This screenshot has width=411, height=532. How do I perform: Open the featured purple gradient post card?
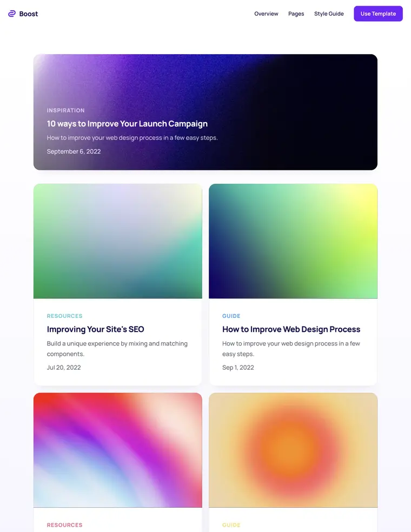[205, 112]
